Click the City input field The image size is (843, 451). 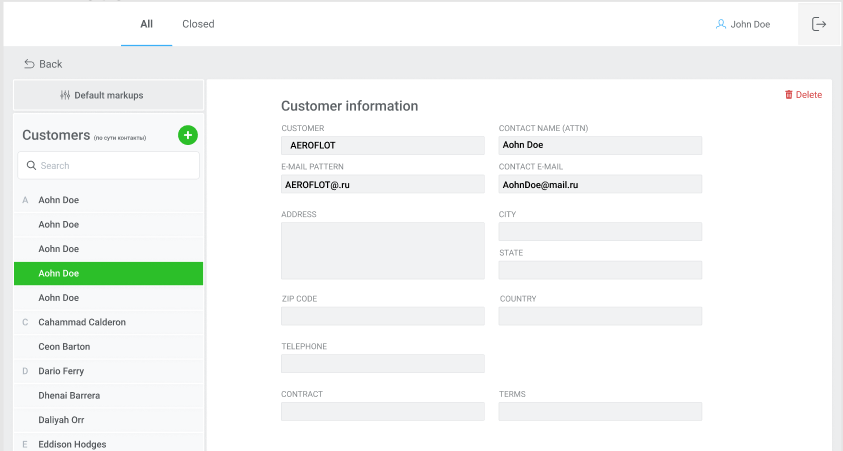(x=600, y=231)
